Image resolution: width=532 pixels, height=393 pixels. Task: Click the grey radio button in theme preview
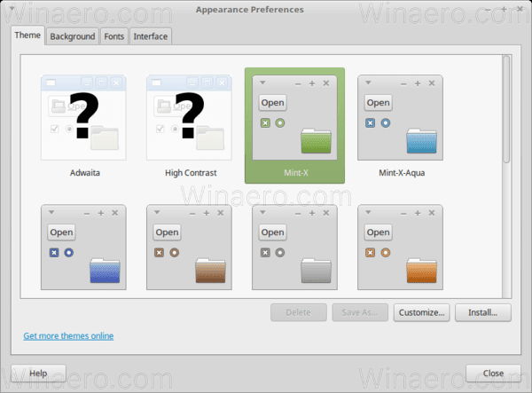tap(280, 253)
